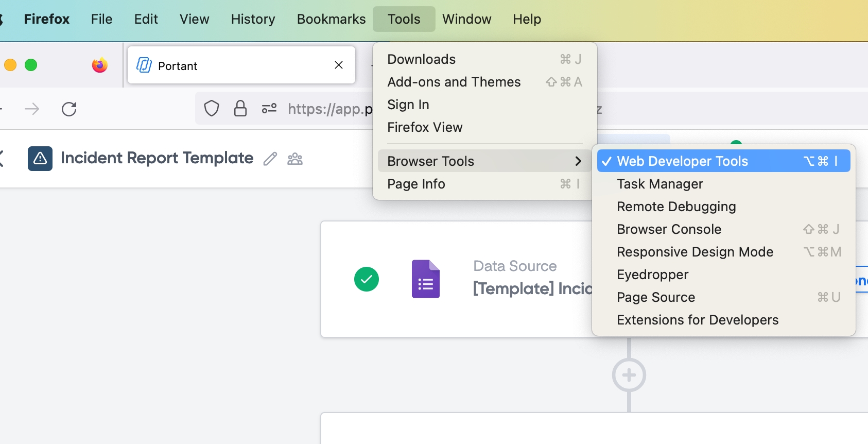Click the plus circle to add step

pyautogui.click(x=629, y=375)
